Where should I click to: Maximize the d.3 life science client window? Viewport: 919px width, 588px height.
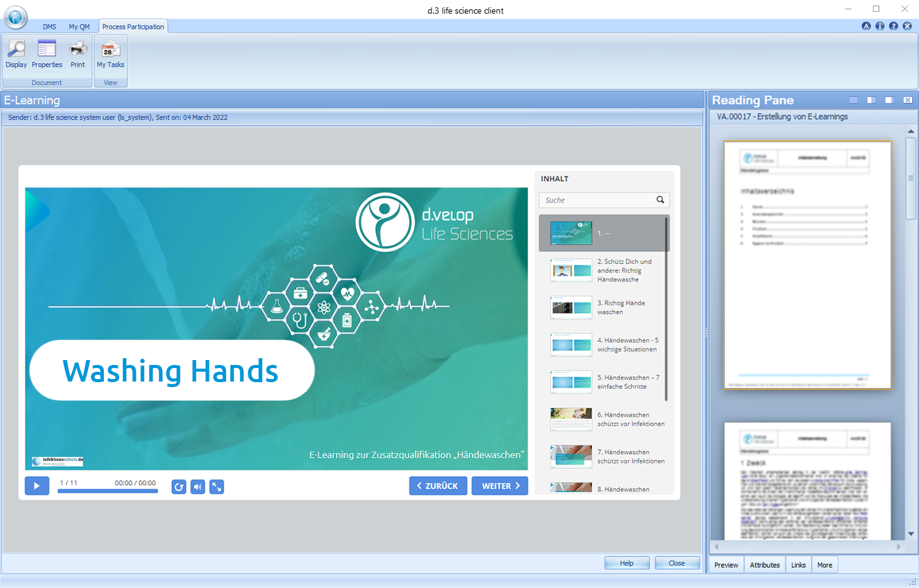tap(877, 9)
